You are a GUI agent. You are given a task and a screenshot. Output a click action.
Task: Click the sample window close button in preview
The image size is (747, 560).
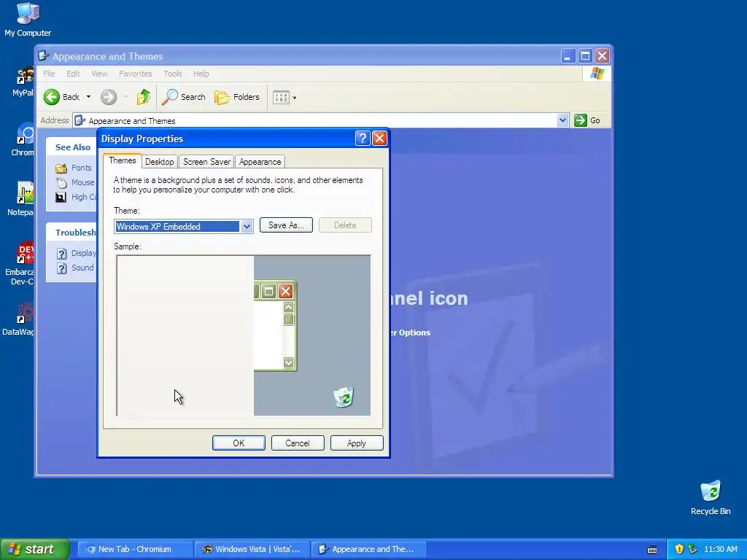pos(285,291)
